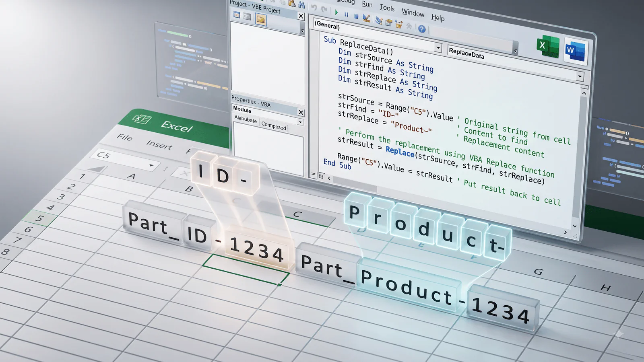Expand the Excel Name Box dropdown arrow

(x=151, y=165)
